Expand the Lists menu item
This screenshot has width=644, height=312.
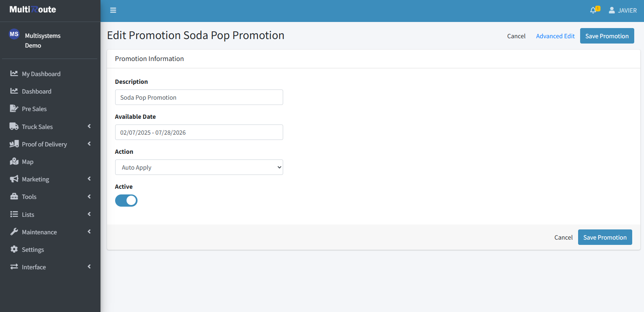(28, 214)
